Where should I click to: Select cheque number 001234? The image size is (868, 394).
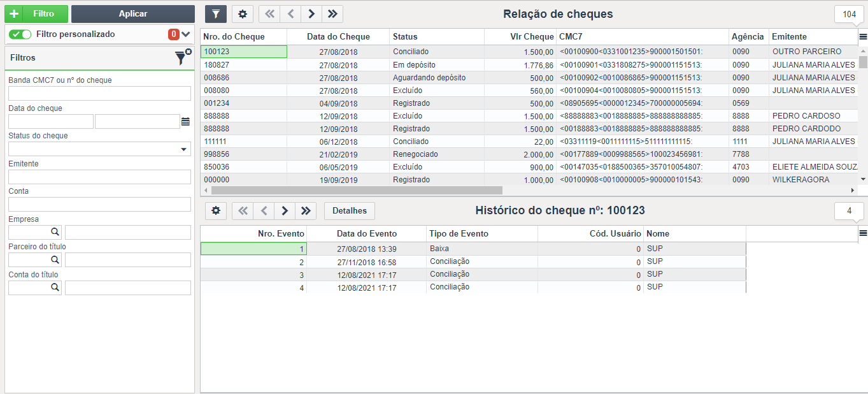pyautogui.click(x=244, y=103)
